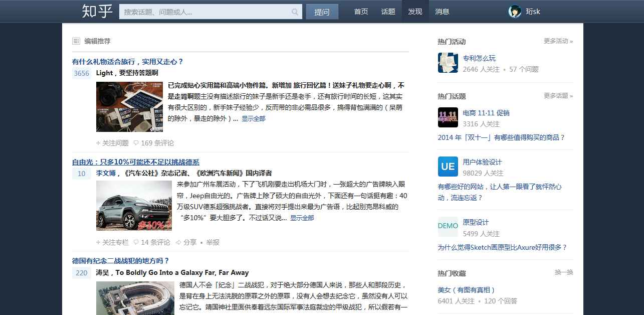Image resolution: width=644 pixels, height=315 pixels.
Task: Open the 消息 nav tab
Action: coord(442,12)
